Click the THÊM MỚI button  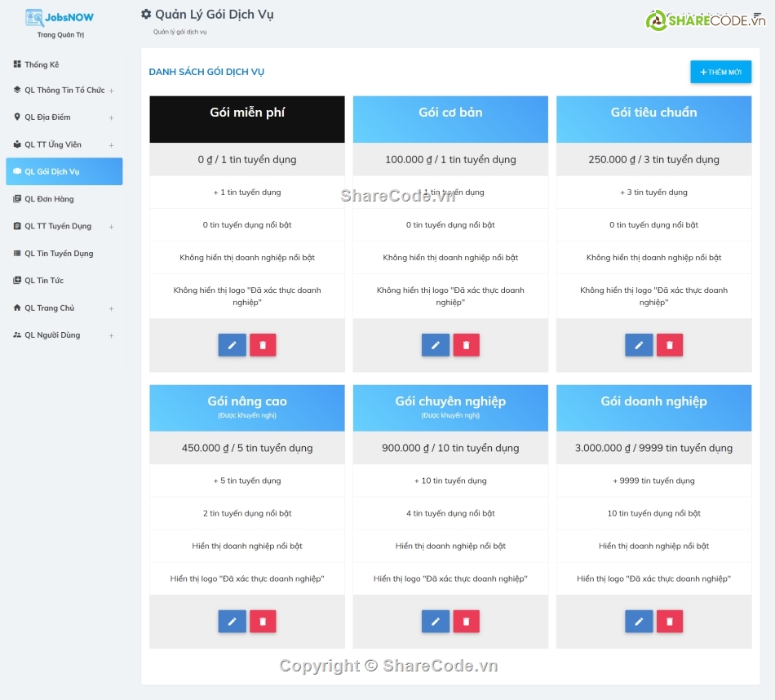point(720,72)
